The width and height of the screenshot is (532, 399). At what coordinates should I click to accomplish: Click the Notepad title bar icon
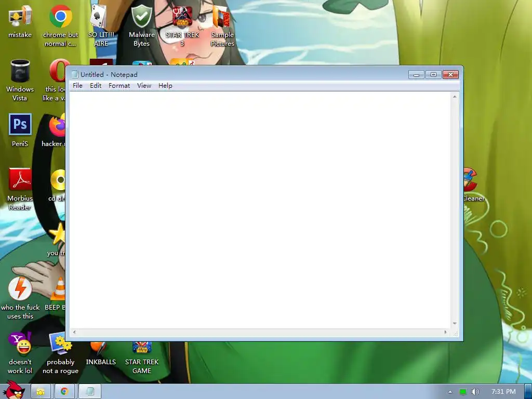(75, 74)
